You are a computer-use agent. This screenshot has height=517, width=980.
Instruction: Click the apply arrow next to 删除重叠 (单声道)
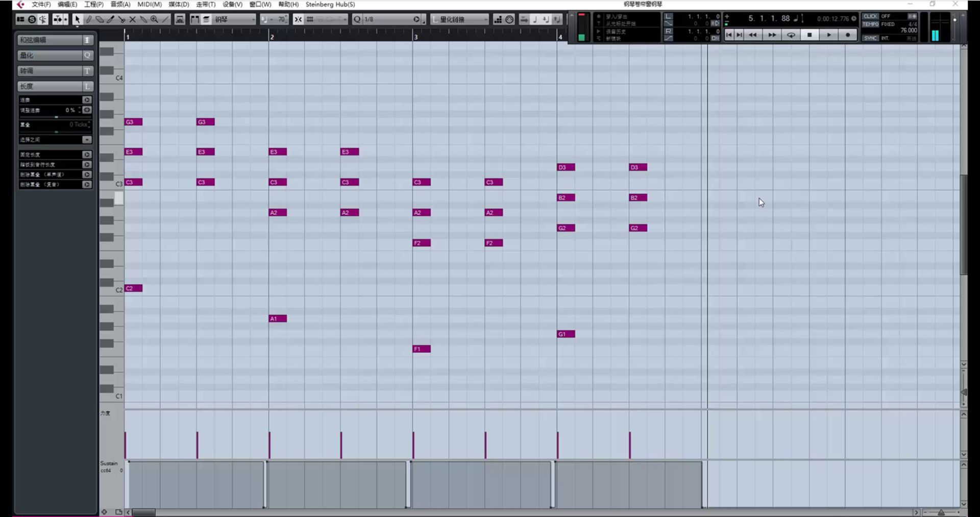[x=87, y=175]
